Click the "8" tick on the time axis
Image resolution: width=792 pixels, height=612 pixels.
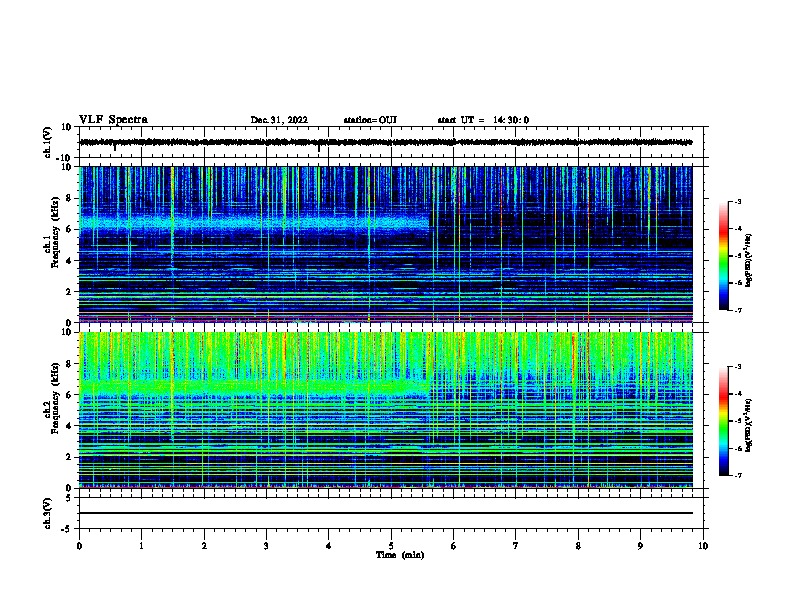click(x=578, y=546)
